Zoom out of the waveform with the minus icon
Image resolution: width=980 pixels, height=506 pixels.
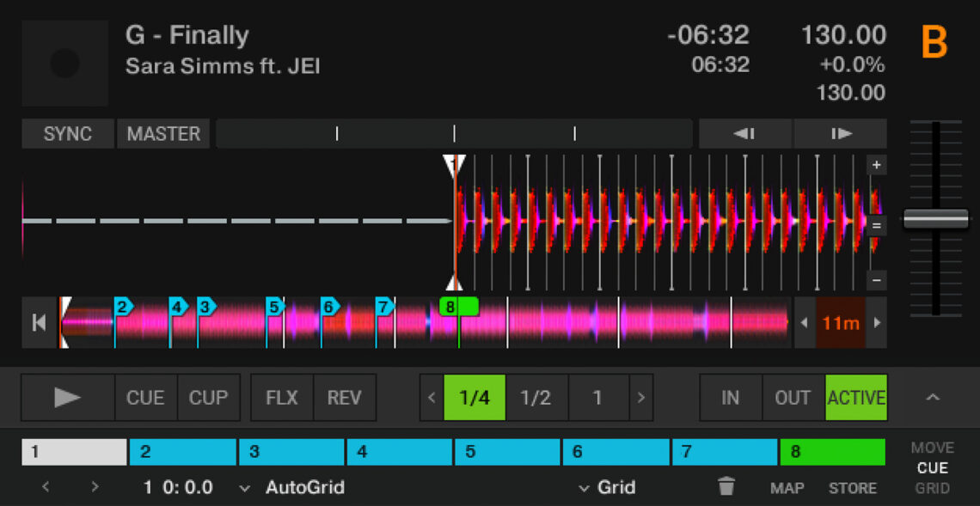(x=876, y=280)
